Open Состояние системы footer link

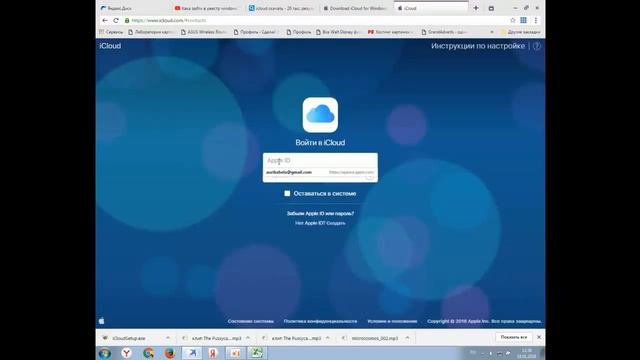pos(251,322)
